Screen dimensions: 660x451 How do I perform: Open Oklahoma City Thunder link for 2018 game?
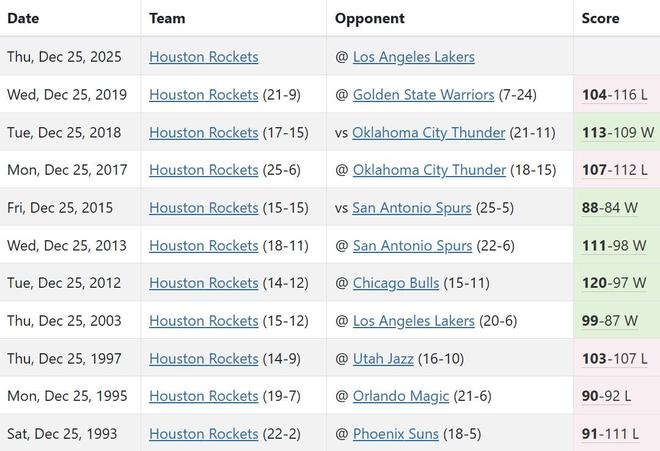429,132
